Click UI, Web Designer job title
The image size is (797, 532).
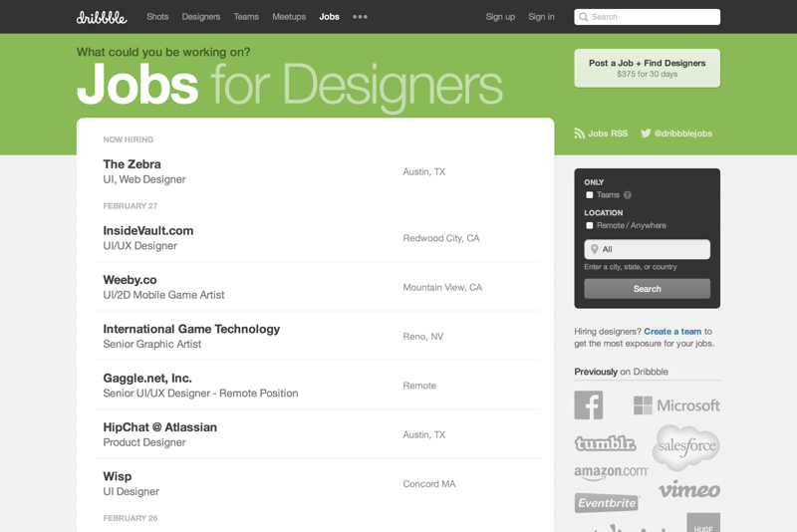click(x=143, y=179)
